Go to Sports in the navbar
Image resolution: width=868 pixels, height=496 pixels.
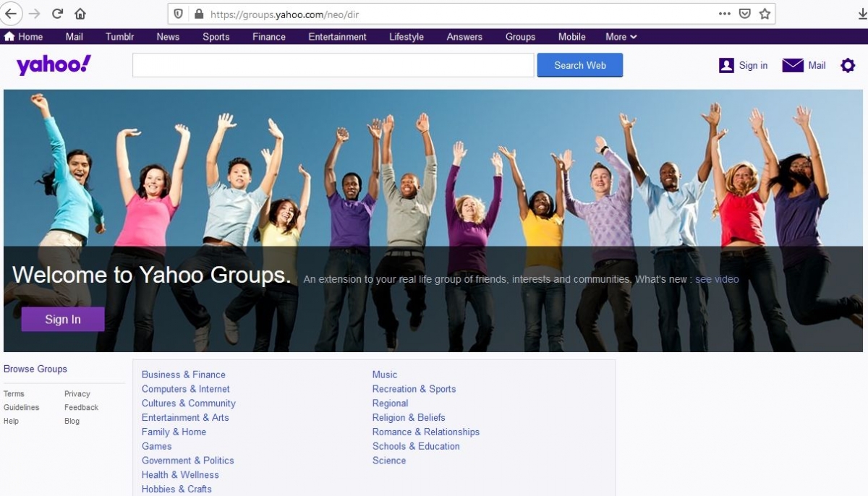216,37
